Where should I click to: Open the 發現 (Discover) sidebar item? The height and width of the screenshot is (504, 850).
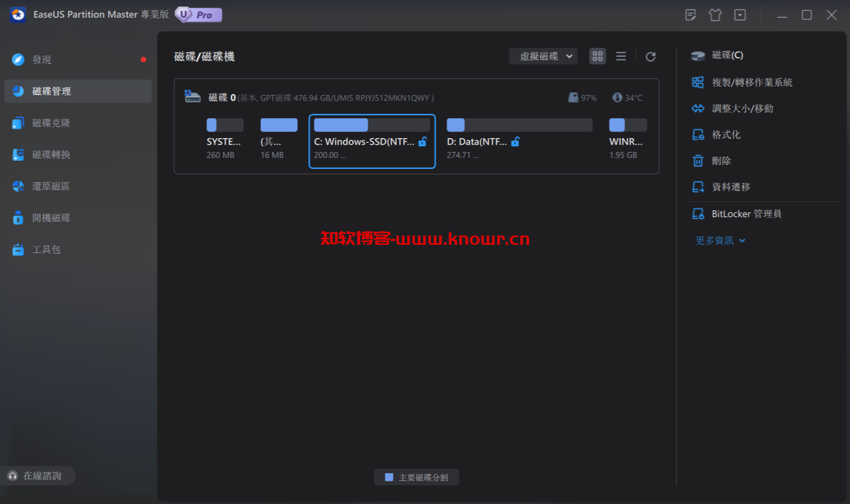(78, 59)
